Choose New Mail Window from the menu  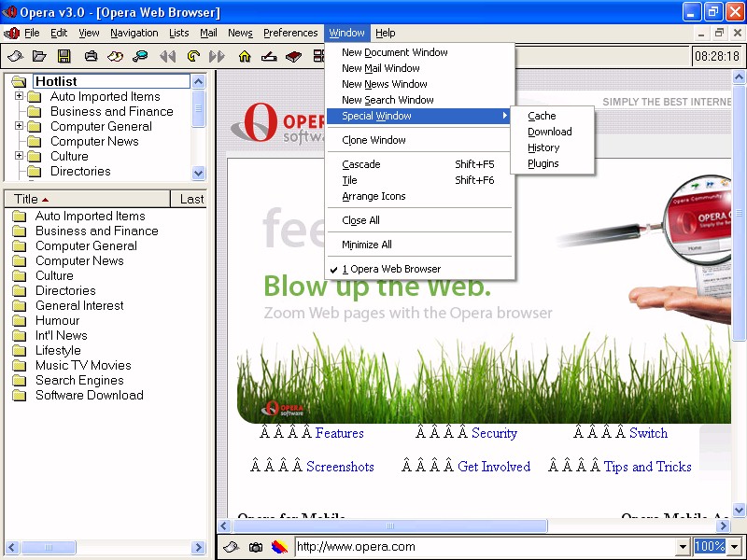(x=419, y=68)
